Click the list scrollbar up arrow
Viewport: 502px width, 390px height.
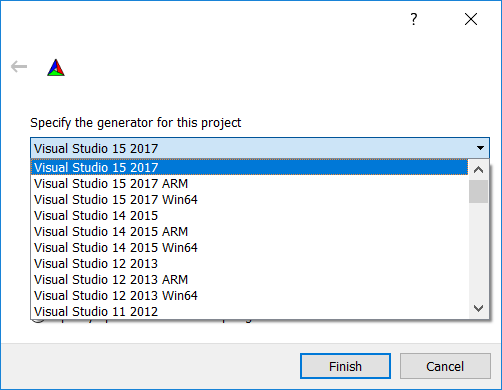[478, 170]
